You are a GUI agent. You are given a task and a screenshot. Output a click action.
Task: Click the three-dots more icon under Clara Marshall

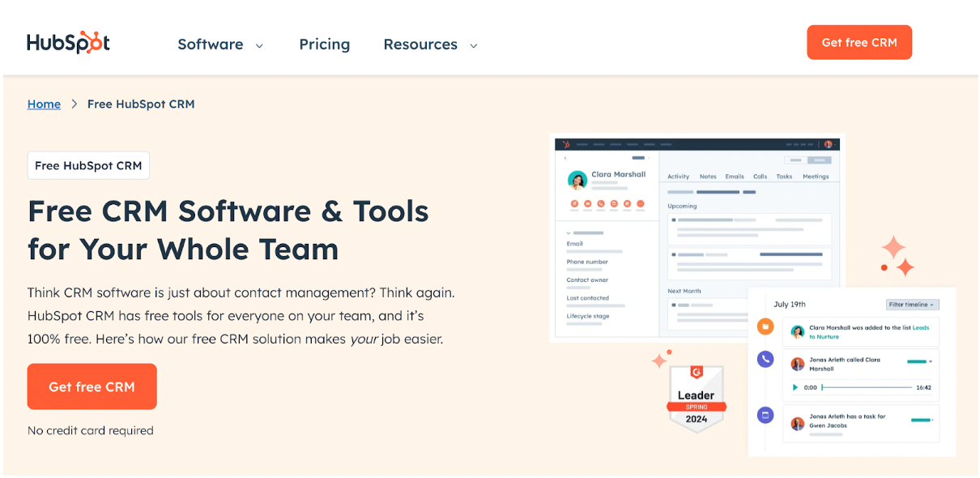(641, 203)
